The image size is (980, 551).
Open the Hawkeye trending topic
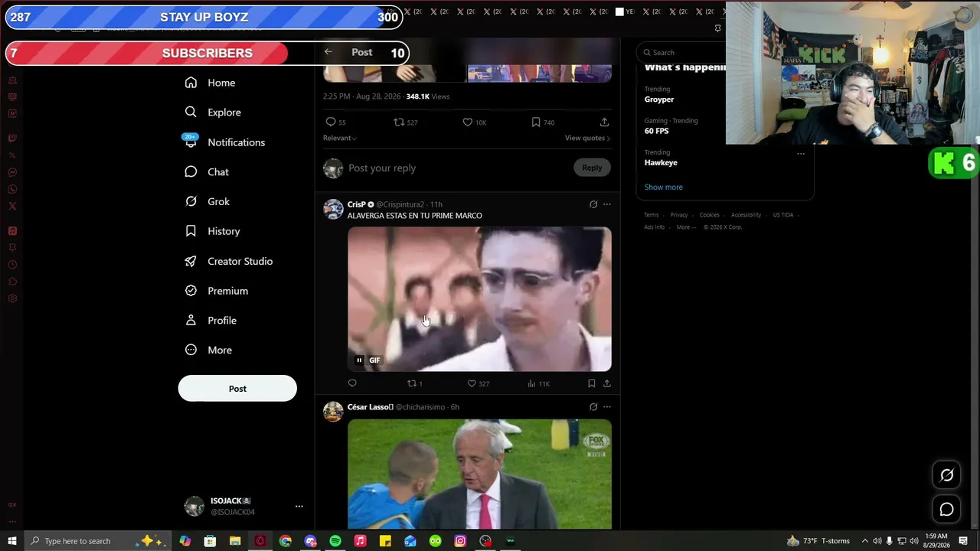click(x=661, y=162)
